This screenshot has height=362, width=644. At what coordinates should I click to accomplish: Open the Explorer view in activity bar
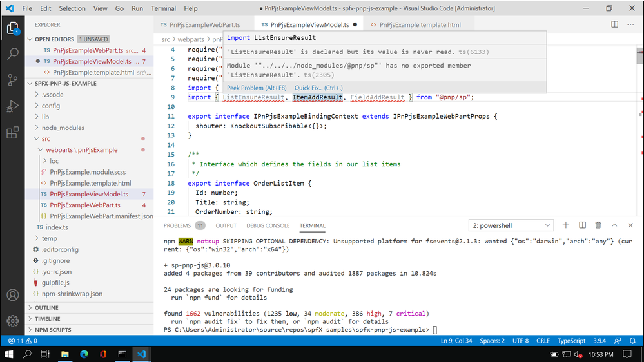[13, 28]
